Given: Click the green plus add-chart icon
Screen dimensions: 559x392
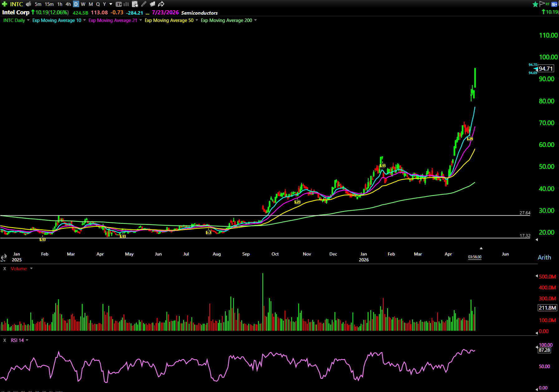Looking at the screenshot, I should coord(4,4).
